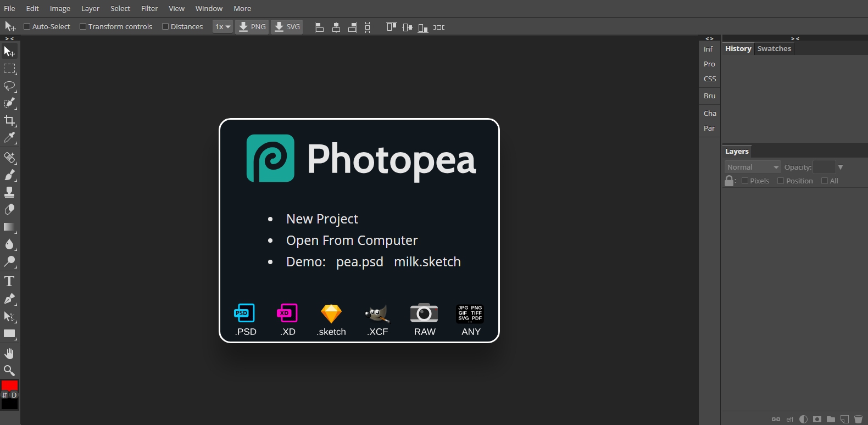The image size is (868, 425).
Task: Collapse the right panel using >< arrows
Action: point(795,38)
